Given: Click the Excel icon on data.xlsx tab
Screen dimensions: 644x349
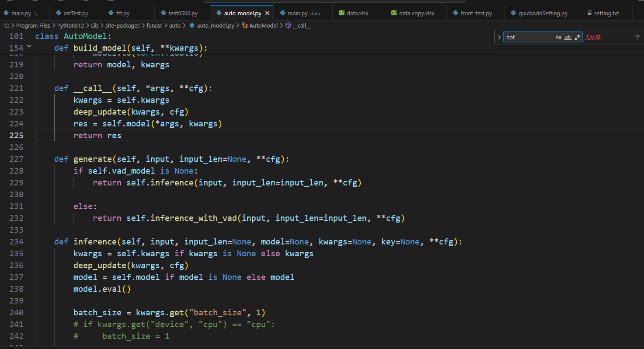Looking at the screenshot, I should pos(341,13).
